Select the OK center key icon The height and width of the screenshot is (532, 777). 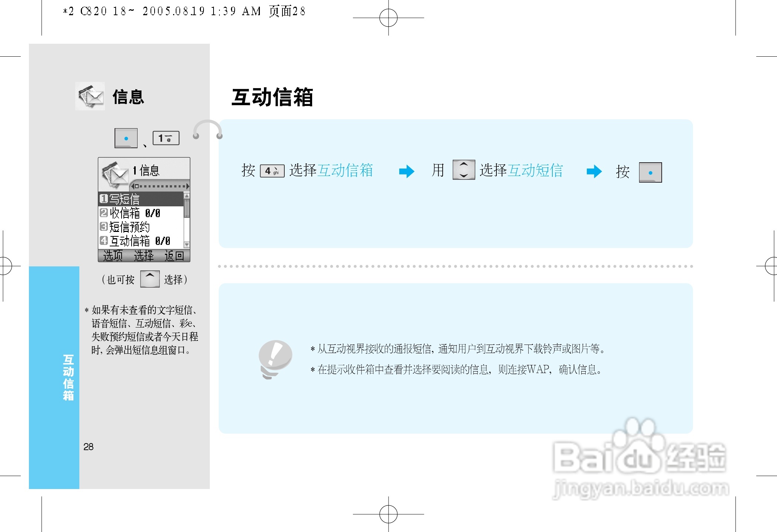pos(125,138)
